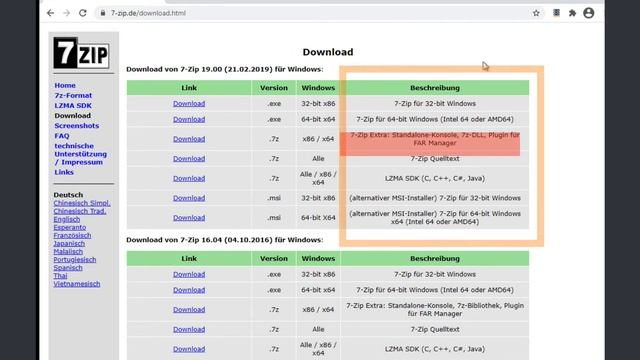Download 19.00 .msi installer 32-bit x86

click(x=189, y=198)
